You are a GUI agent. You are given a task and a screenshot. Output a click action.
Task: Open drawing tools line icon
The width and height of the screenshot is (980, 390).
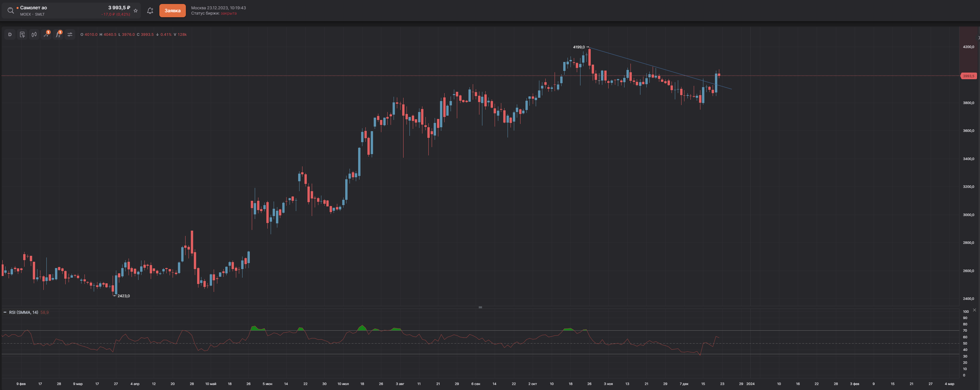(46, 34)
